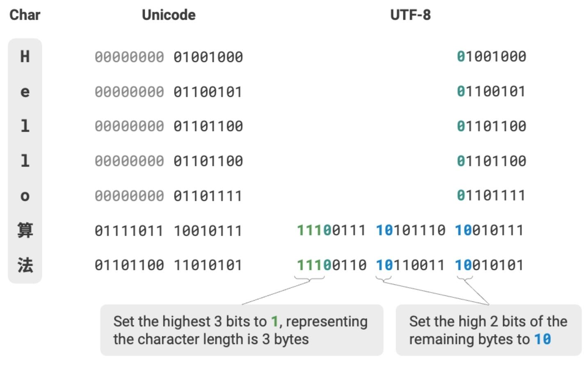Screen dimensions: 588x368
Task: Click the middle UTF-8 byte 10101110 of 算
Action: pyautogui.click(x=411, y=230)
